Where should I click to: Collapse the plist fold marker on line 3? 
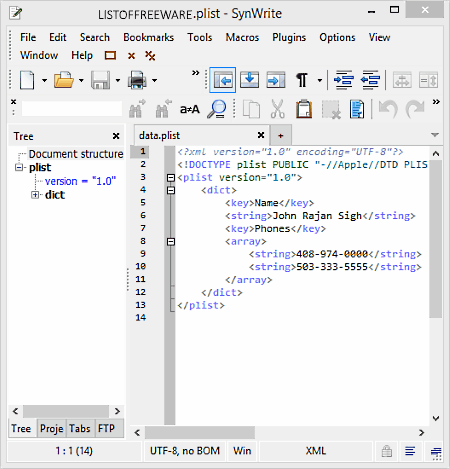[x=171, y=178]
